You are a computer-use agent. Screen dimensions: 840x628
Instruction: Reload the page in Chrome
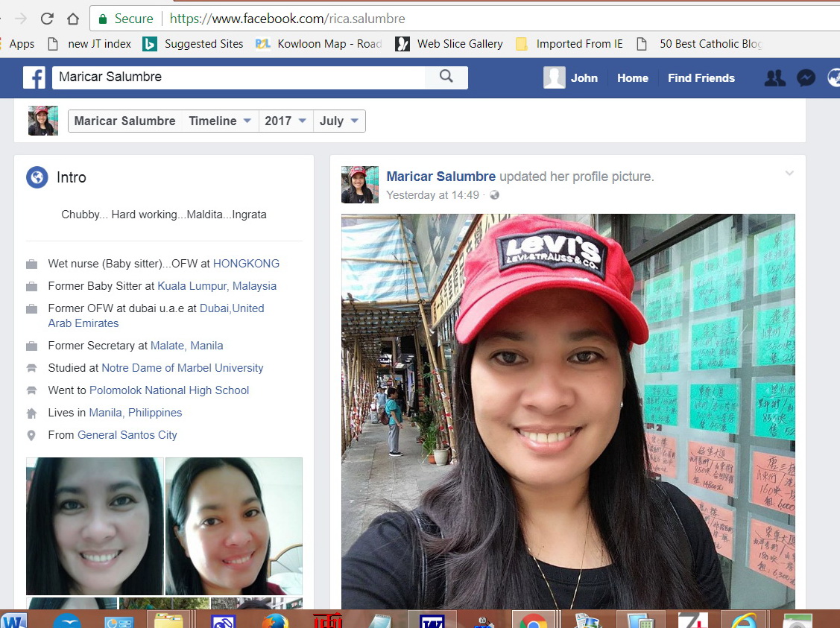point(47,19)
